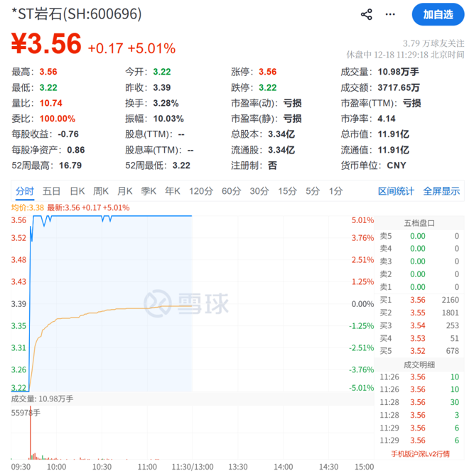Open the 日K chart tab
Screen dimensions: 474x476
pyautogui.click(x=77, y=191)
